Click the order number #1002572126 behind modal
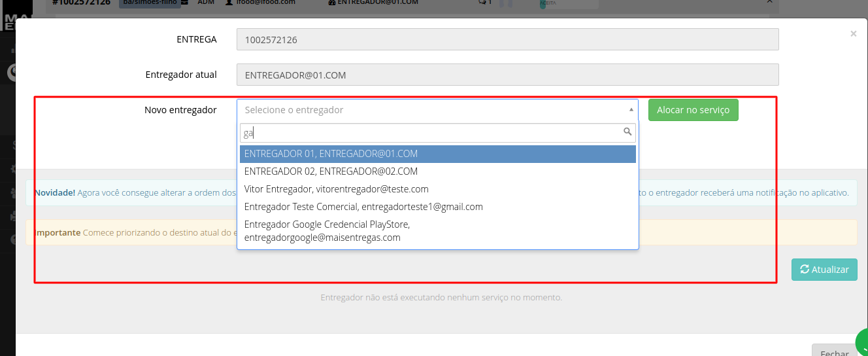This screenshot has width=868, height=356. coord(81,3)
